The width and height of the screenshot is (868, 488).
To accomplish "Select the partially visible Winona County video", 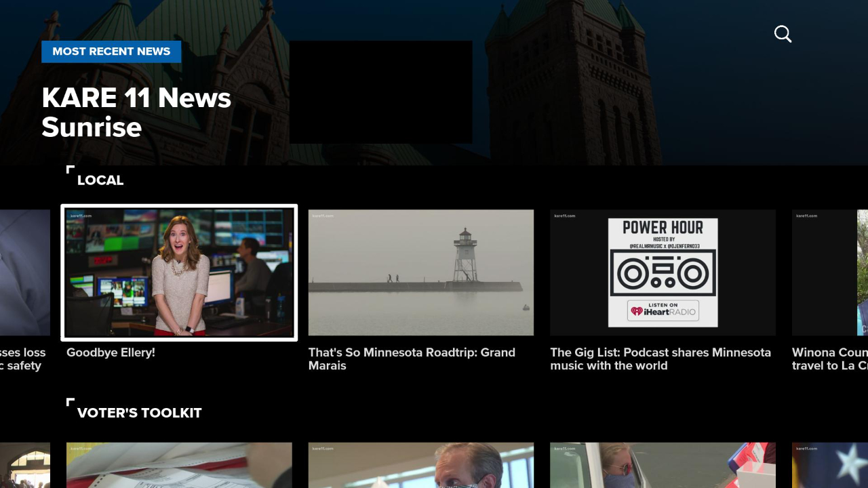I will (x=830, y=272).
